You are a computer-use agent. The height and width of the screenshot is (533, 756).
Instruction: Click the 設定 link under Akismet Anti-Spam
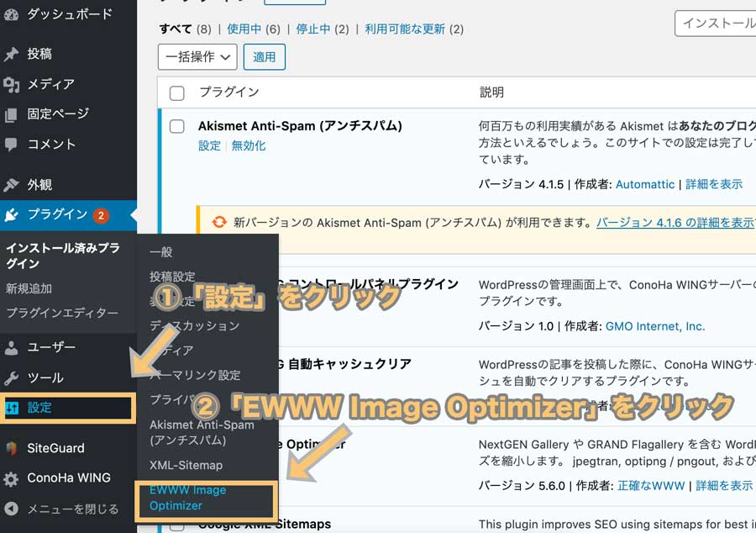(x=209, y=145)
